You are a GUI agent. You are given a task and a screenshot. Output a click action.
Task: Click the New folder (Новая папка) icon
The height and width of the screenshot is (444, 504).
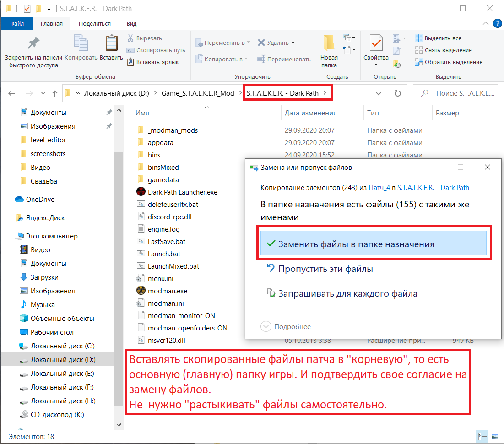coord(329,43)
